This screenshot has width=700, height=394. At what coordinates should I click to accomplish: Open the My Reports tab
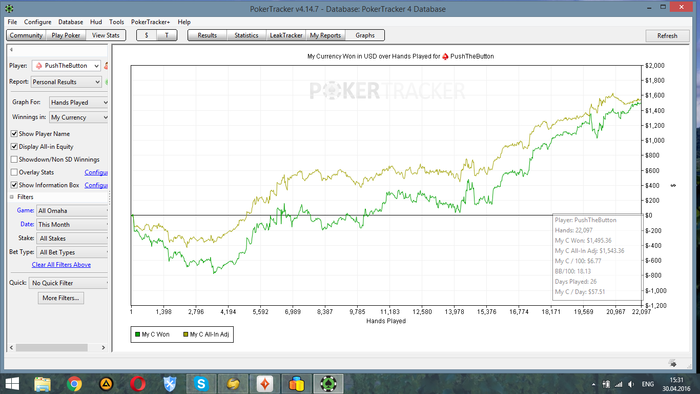point(325,35)
